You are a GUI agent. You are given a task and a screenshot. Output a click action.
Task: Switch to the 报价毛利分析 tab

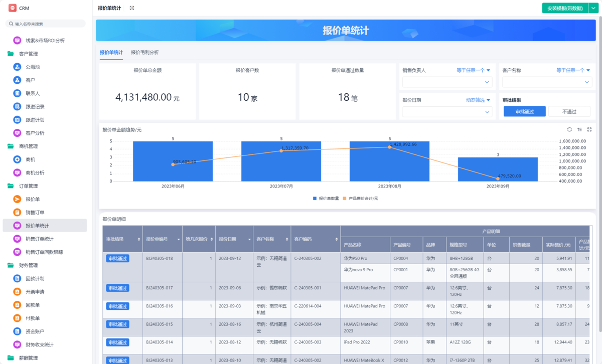click(x=145, y=52)
